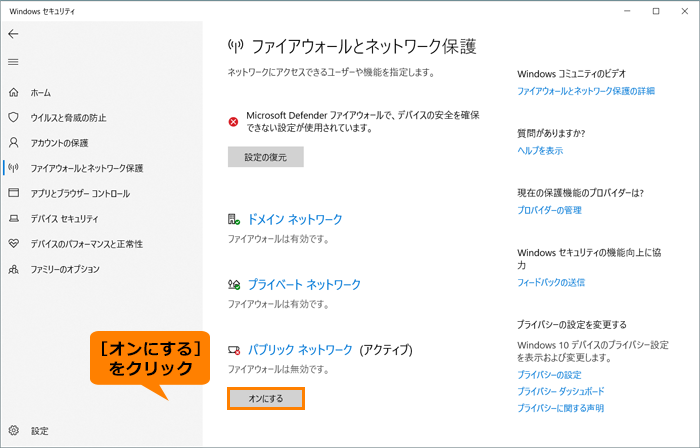
Task: Select ファイアウォールとネットワーク保護 sidebar item
Action: click(x=87, y=168)
